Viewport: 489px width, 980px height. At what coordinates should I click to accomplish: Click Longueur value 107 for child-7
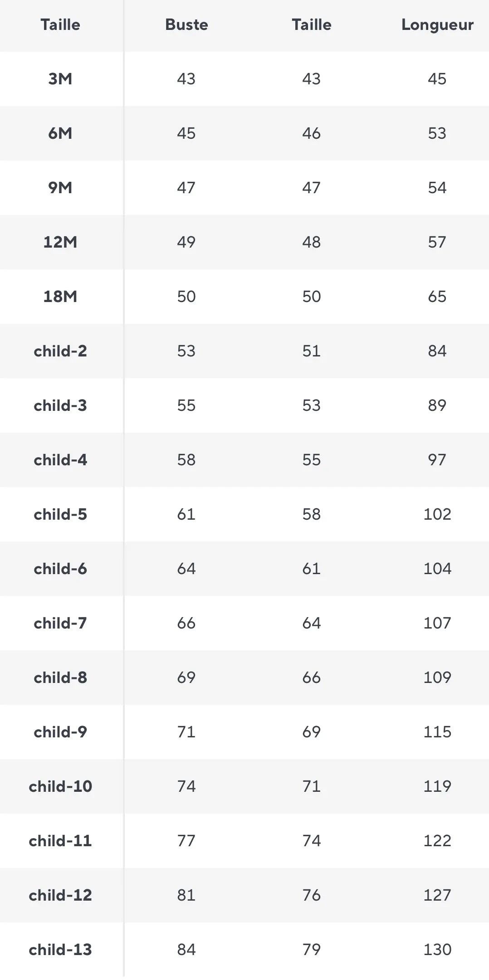tap(437, 623)
